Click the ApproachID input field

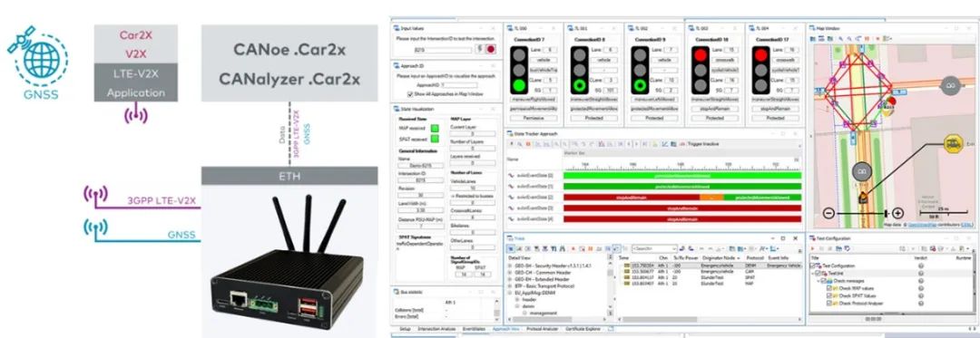[459, 85]
